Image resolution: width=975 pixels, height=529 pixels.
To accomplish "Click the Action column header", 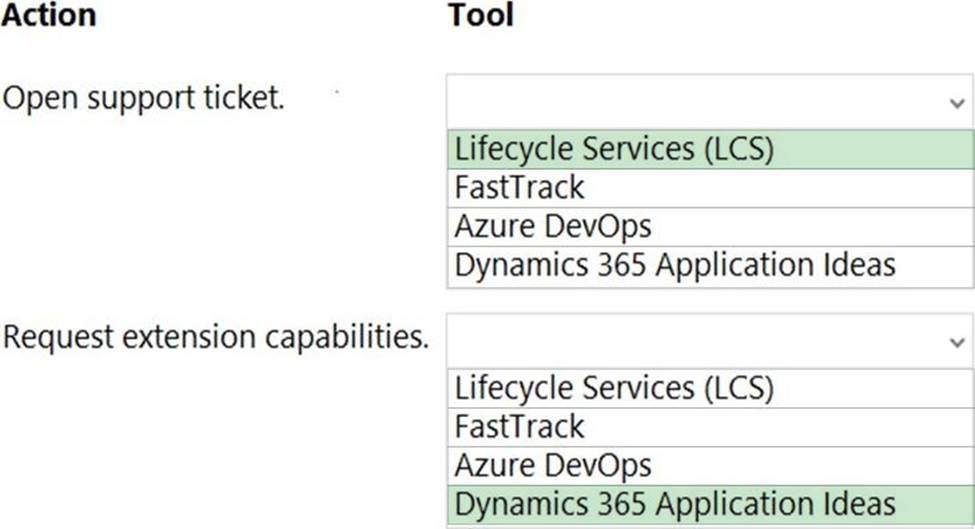I will [49, 15].
